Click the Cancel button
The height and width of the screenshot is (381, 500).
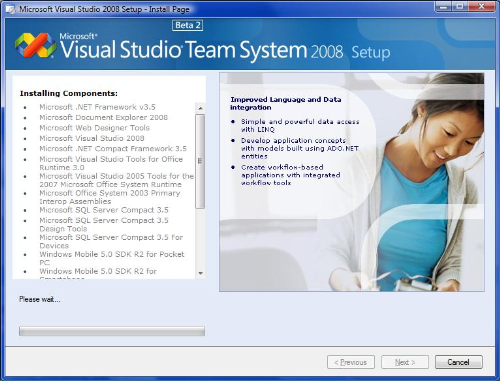point(458,362)
